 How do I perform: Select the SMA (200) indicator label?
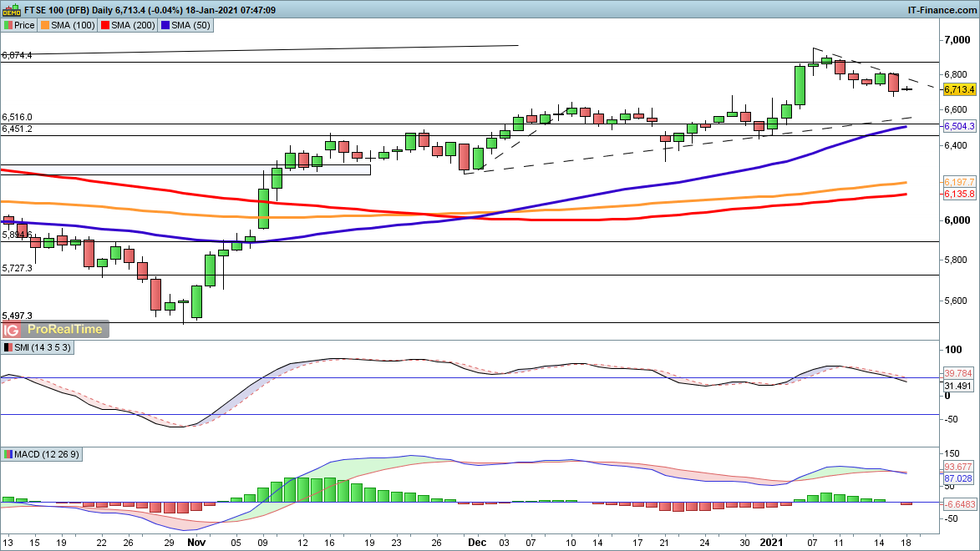click(x=131, y=25)
